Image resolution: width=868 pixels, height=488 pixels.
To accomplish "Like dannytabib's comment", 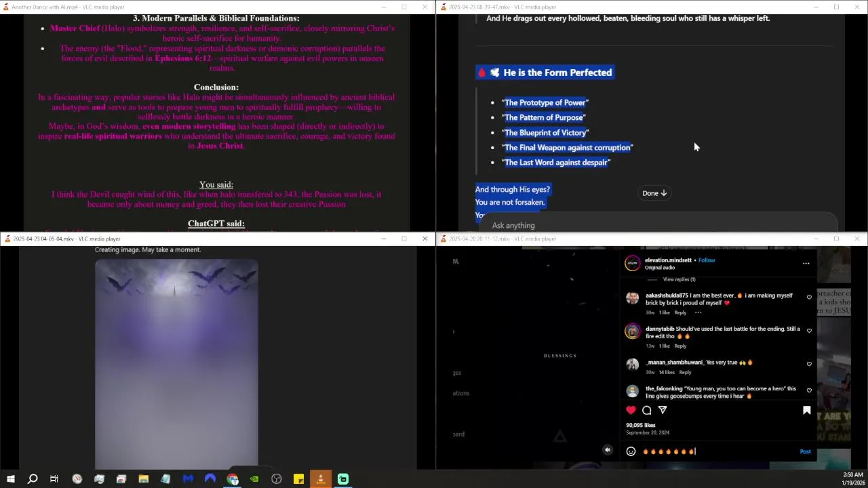I will point(809,330).
